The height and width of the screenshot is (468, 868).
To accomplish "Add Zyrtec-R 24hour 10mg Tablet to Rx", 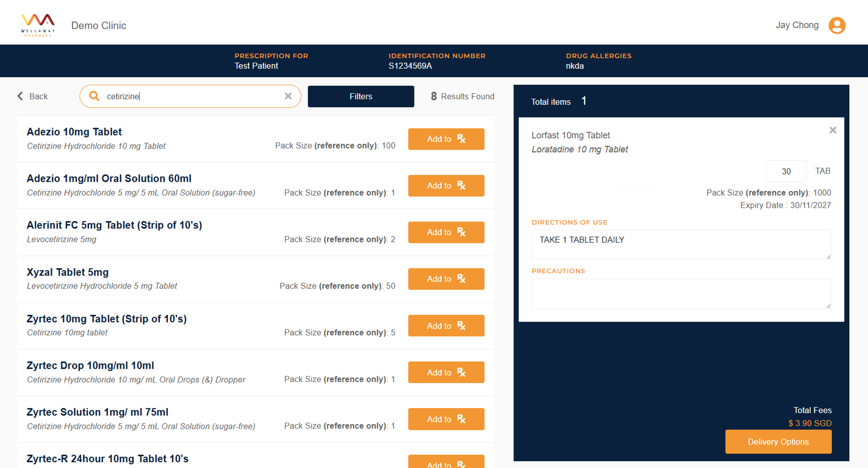I will click(446, 462).
